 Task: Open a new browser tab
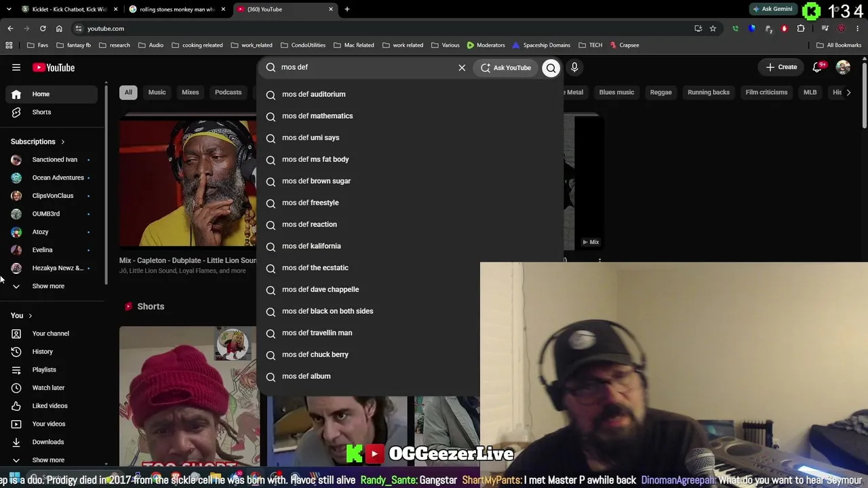click(347, 9)
